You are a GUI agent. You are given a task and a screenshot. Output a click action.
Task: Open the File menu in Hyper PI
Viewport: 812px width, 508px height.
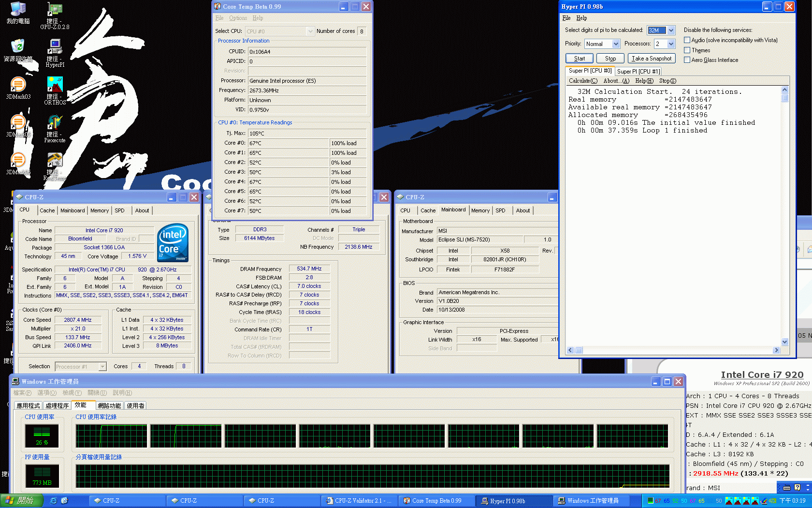point(566,18)
